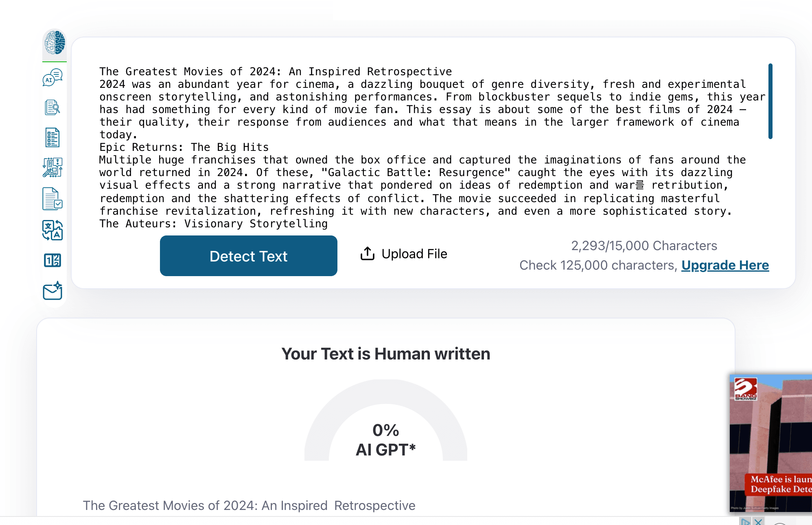Open the envelope with sparkle email tool
This screenshot has width=812, height=525.
(53, 291)
